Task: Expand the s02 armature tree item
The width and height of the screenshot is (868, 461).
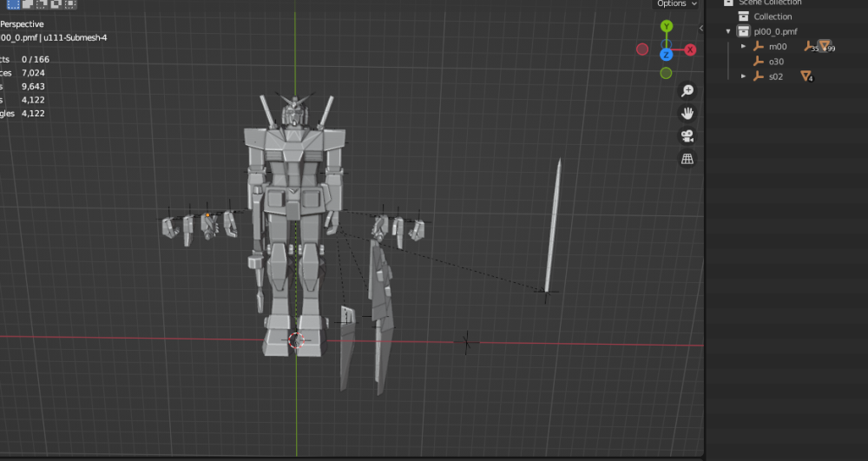Action: tap(743, 76)
